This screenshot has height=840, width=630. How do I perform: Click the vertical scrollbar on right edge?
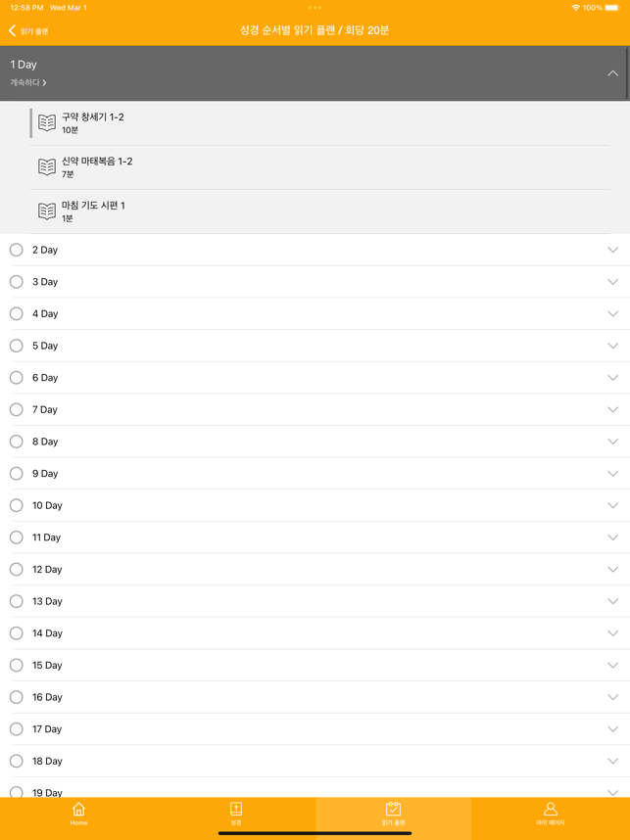coord(627,73)
